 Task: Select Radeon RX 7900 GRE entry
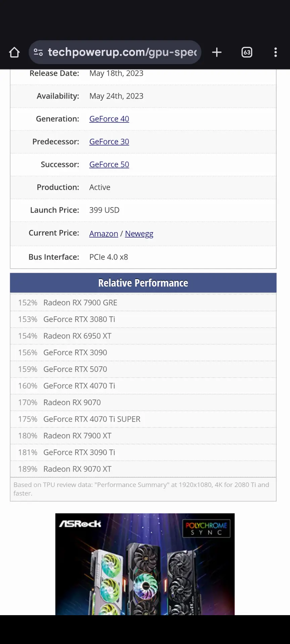coord(80,303)
